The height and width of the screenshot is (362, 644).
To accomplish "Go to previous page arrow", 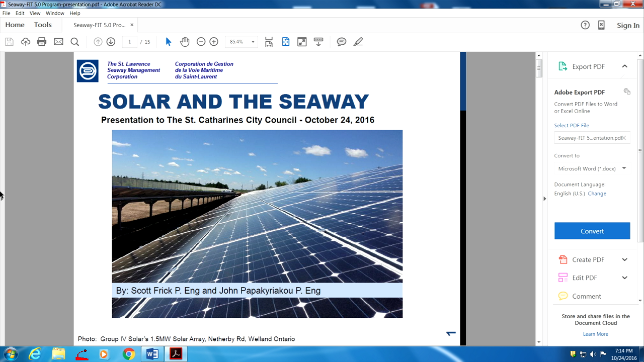I will (x=98, y=42).
